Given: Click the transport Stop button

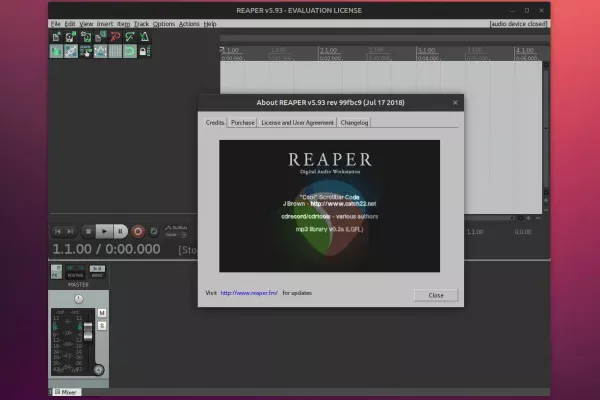Looking at the screenshot, I should pos(88,231).
